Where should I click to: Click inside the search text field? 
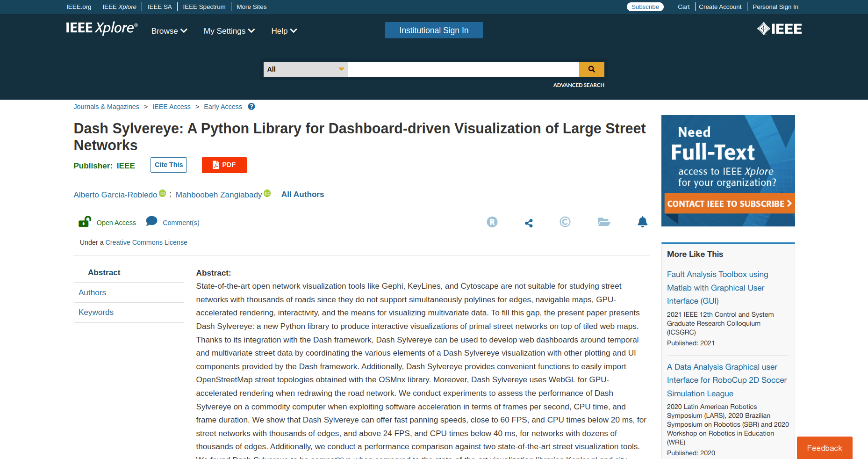[x=463, y=69]
